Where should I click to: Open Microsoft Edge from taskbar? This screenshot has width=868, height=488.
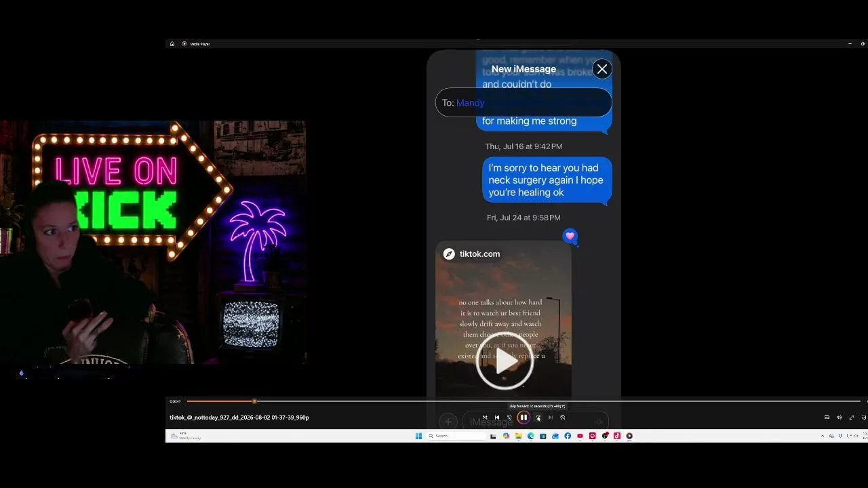click(x=530, y=436)
